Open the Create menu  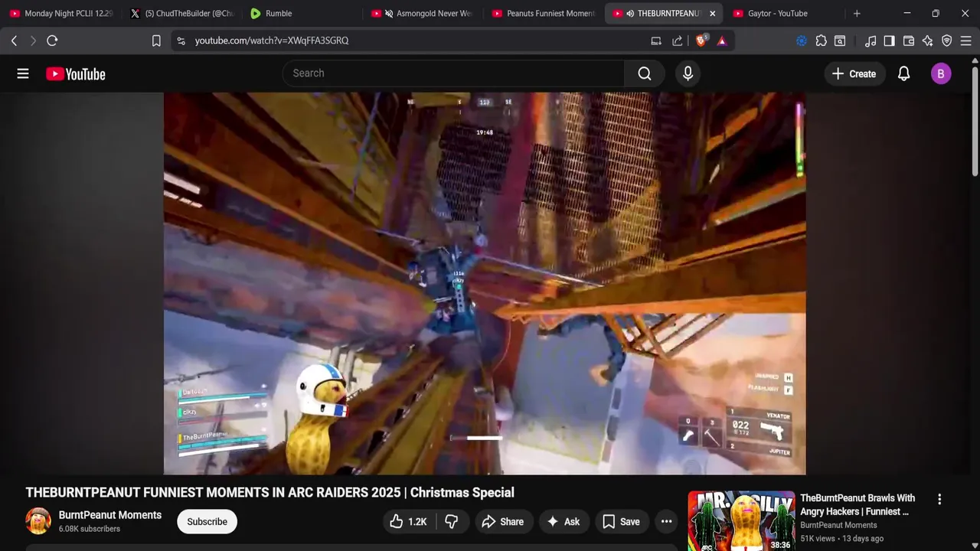pos(854,73)
